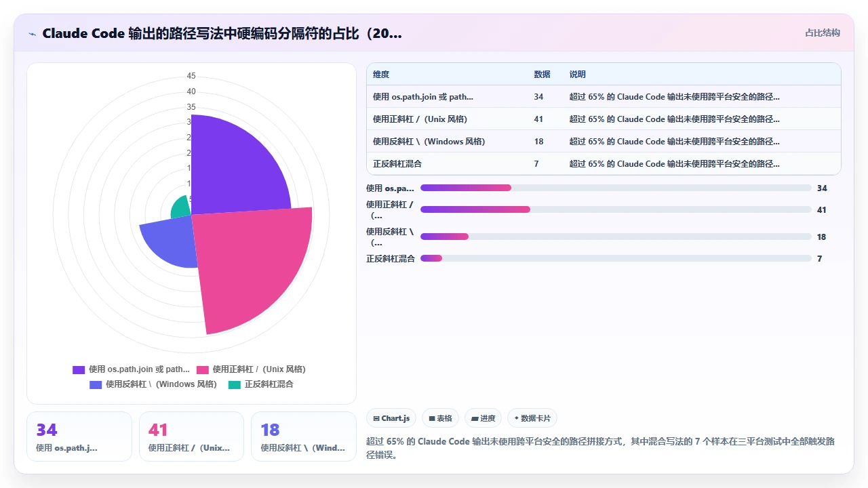Click the chart title starting with Claude Code
The height and width of the screenshot is (488, 868).
pyautogui.click(x=222, y=33)
